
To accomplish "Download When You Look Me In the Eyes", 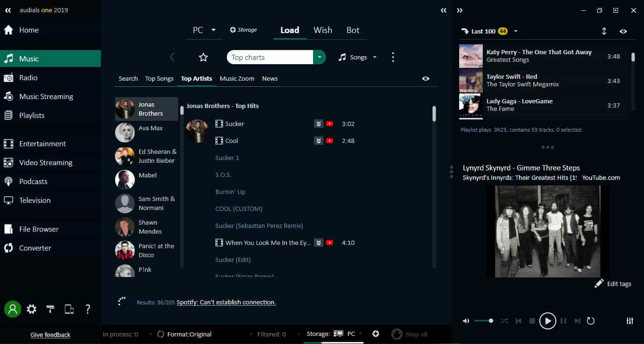I will tap(319, 243).
